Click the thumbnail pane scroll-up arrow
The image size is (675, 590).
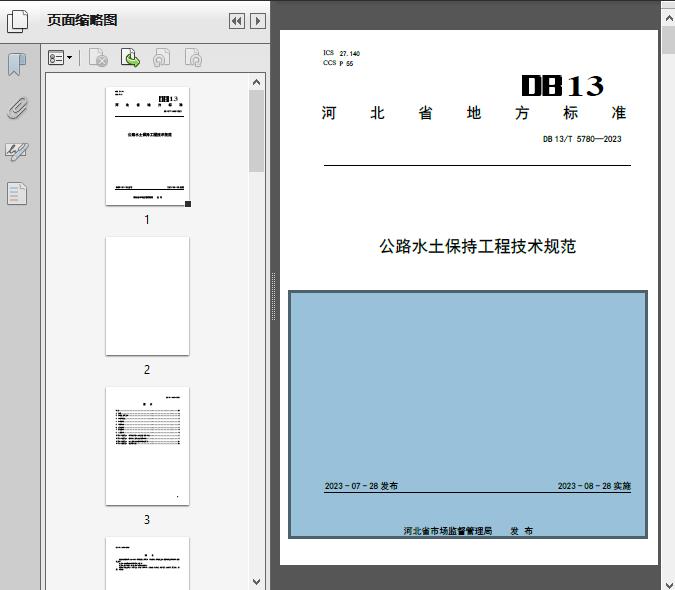point(257,82)
